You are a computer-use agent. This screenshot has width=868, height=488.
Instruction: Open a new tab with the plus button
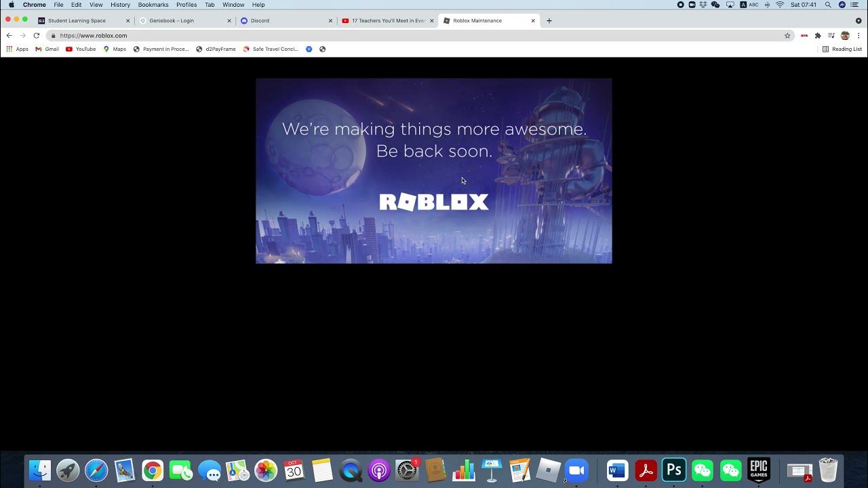click(x=549, y=20)
